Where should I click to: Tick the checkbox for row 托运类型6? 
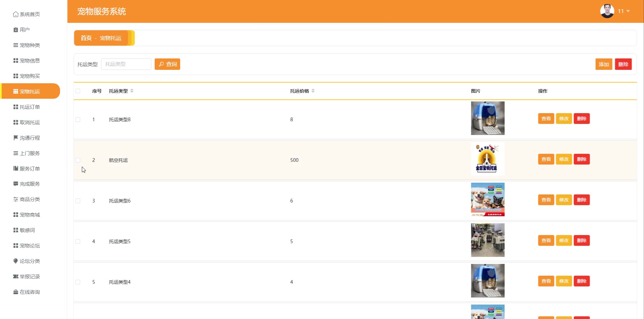click(x=78, y=201)
